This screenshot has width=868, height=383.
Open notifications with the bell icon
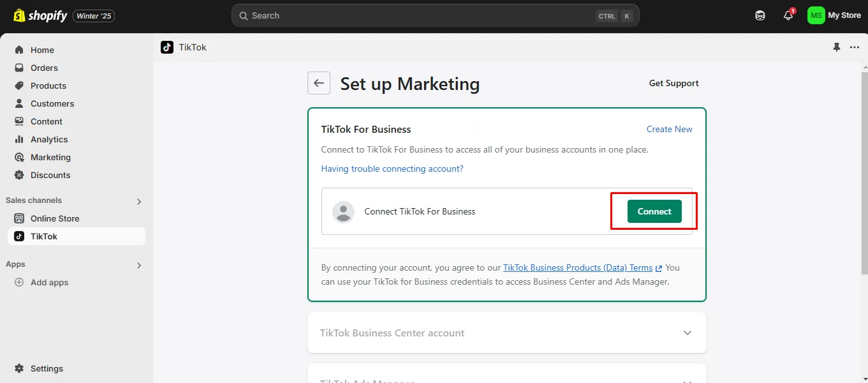(788, 15)
